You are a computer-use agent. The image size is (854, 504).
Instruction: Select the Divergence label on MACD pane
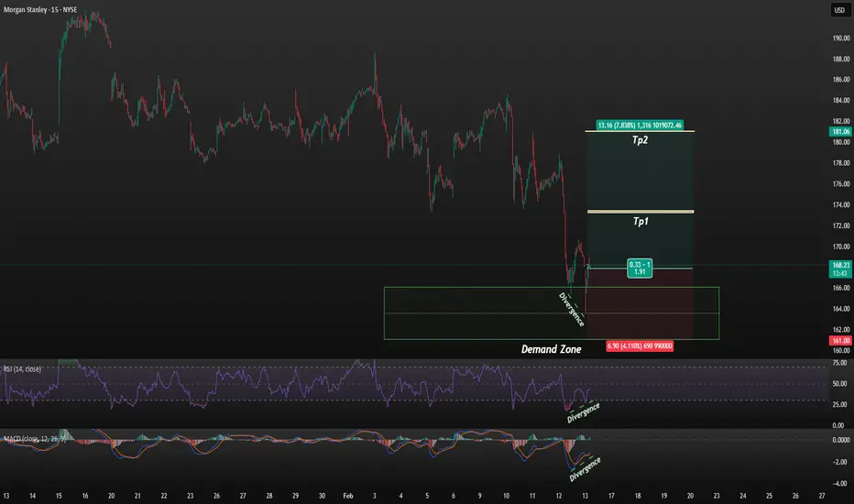click(585, 469)
